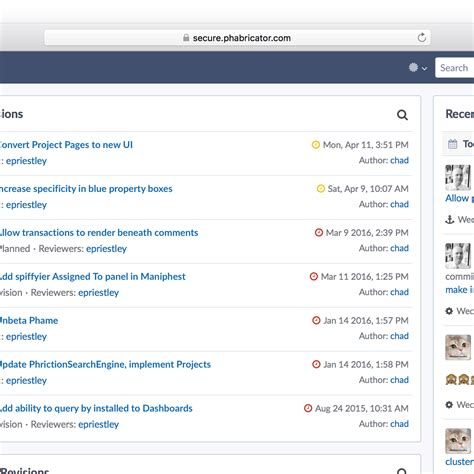Image resolution: width=474 pixels, height=474 pixels.
Task: Click the calendar icon in Recent panel
Action: pyautogui.click(x=452, y=144)
